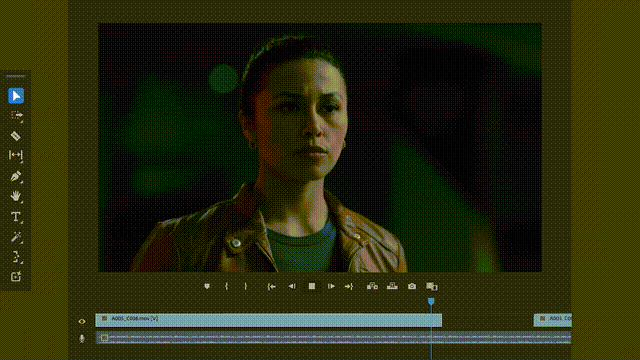640x360 pixels.
Task: Select the A005_C006.mov video clip
Action: pos(269,320)
